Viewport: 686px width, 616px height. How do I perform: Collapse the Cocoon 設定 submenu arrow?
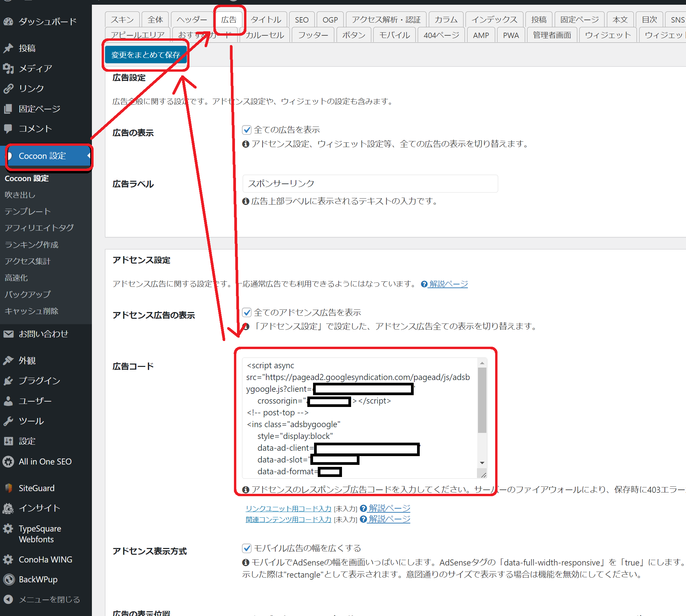pos(89,156)
